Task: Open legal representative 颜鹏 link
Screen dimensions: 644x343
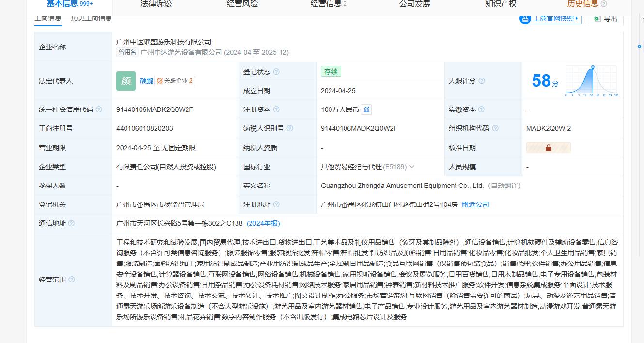Action: tap(146, 81)
